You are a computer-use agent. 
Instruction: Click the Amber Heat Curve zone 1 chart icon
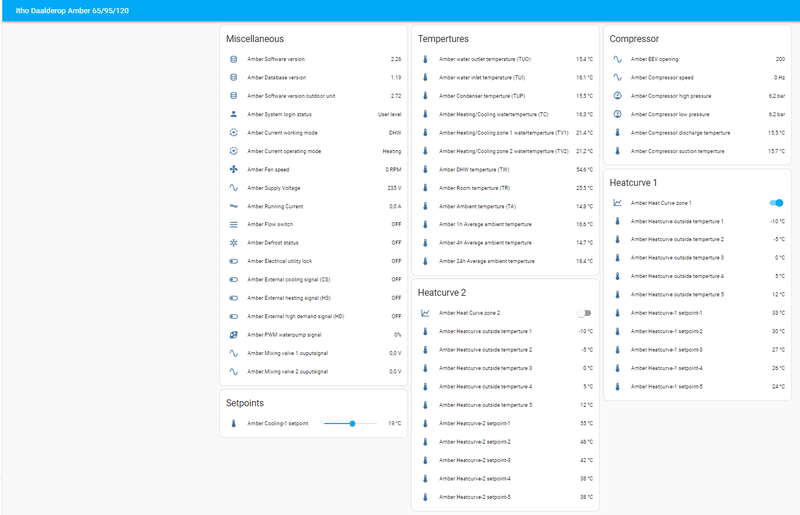point(617,203)
